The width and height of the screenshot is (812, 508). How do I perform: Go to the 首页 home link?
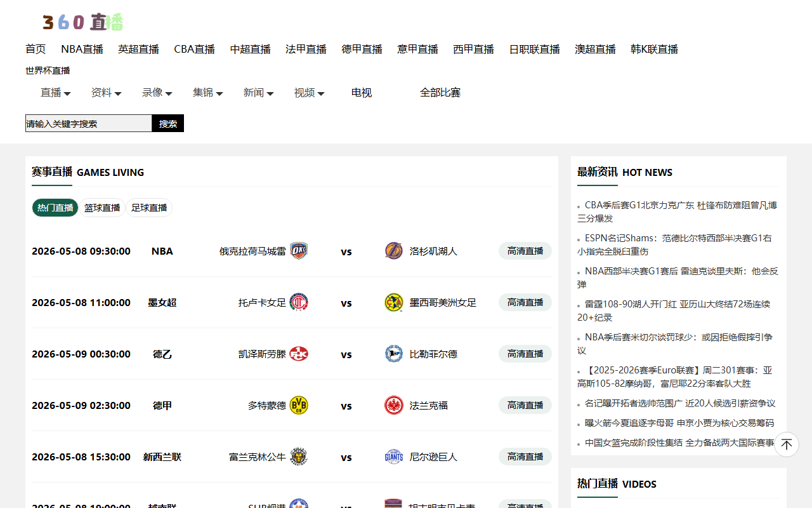[x=36, y=49]
